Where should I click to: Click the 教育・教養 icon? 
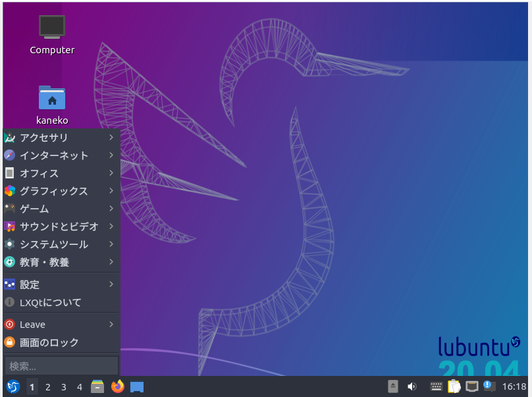pyautogui.click(x=9, y=262)
